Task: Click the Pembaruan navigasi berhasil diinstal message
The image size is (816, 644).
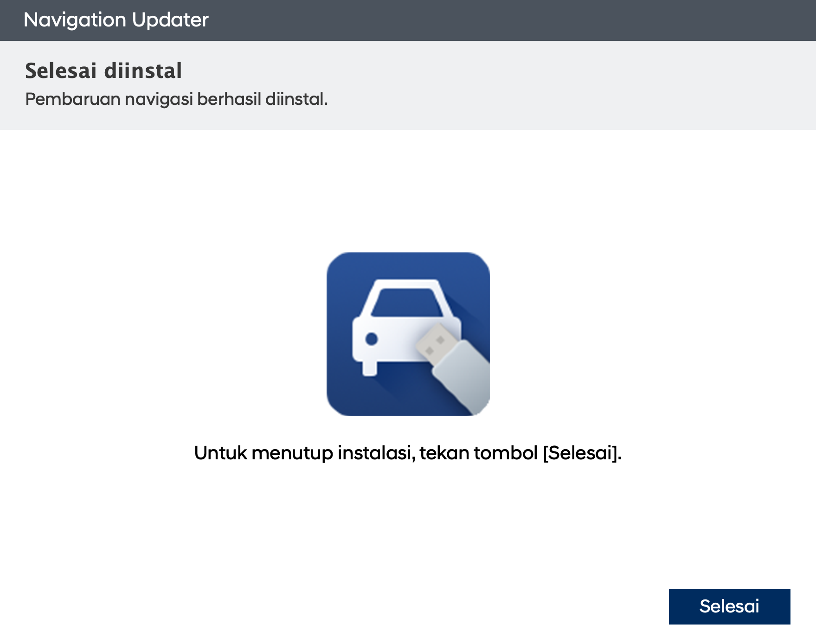Action: [x=176, y=99]
